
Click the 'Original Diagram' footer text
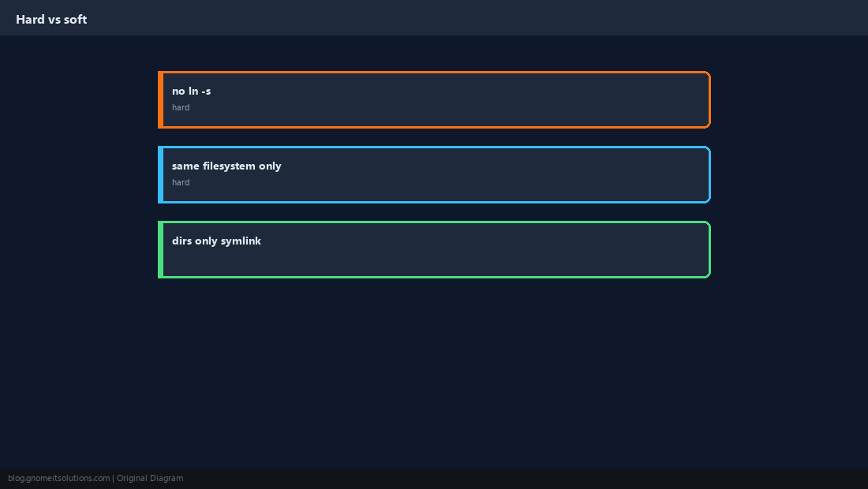(x=149, y=479)
